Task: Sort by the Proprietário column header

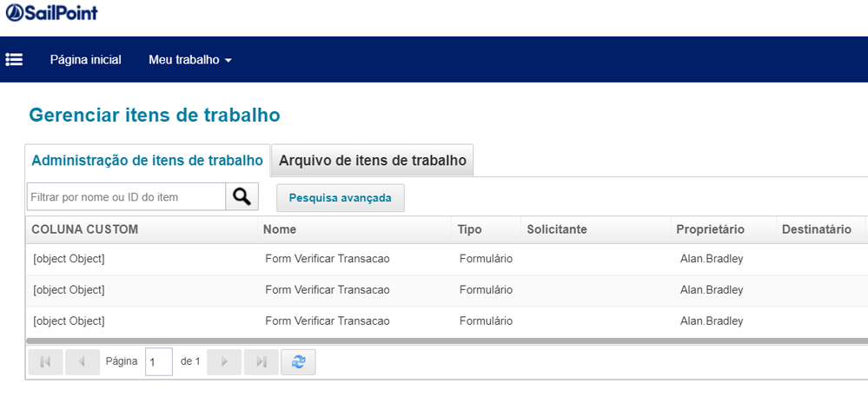Action: click(710, 229)
